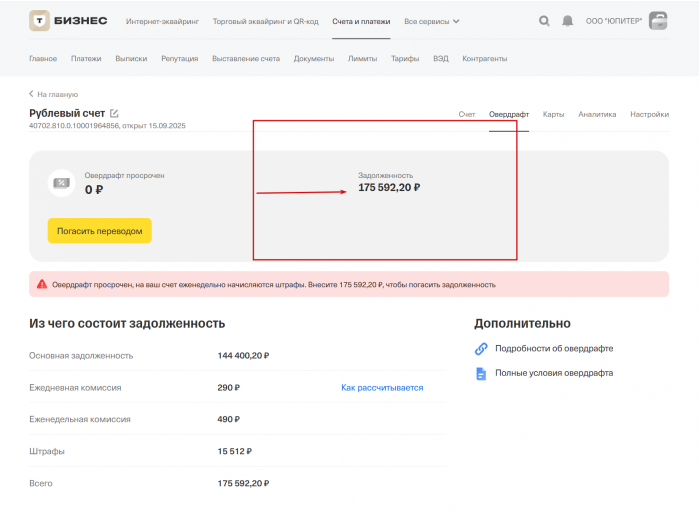Click the blue document icon for full terms
Screen dimensions: 699x512
click(481, 373)
